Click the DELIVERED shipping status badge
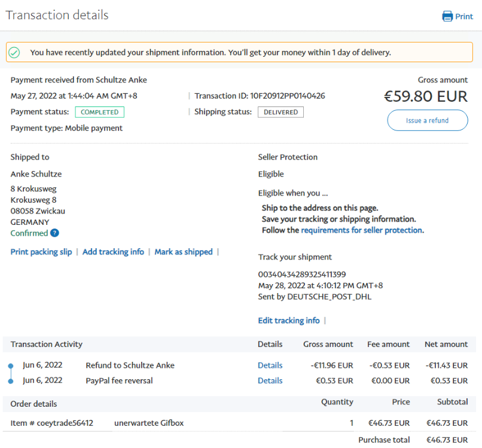The width and height of the screenshot is (482, 448). click(280, 112)
